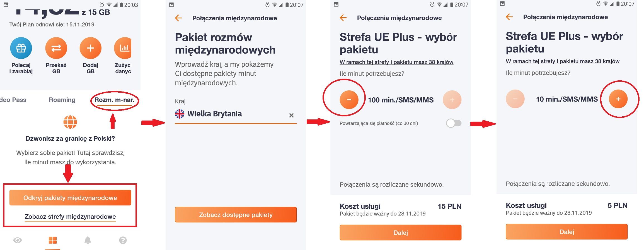Select the Rozm. m-nar. tab
Image resolution: width=644 pixels, height=250 pixels.
click(114, 100)
